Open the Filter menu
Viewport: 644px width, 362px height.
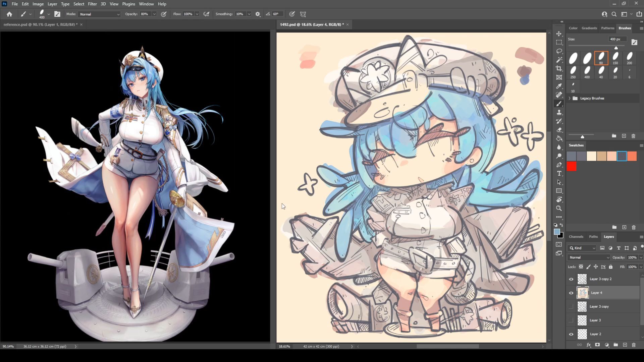pos(92,4)
